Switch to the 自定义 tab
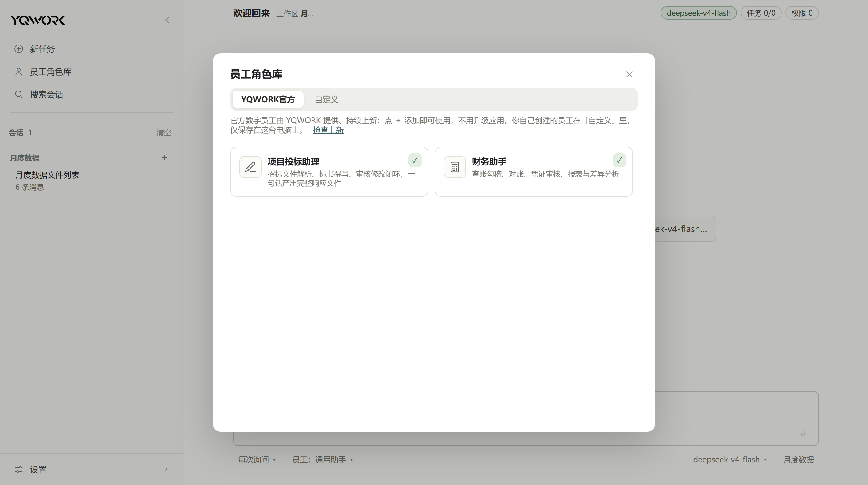The image size is (868, 485). 326,99
